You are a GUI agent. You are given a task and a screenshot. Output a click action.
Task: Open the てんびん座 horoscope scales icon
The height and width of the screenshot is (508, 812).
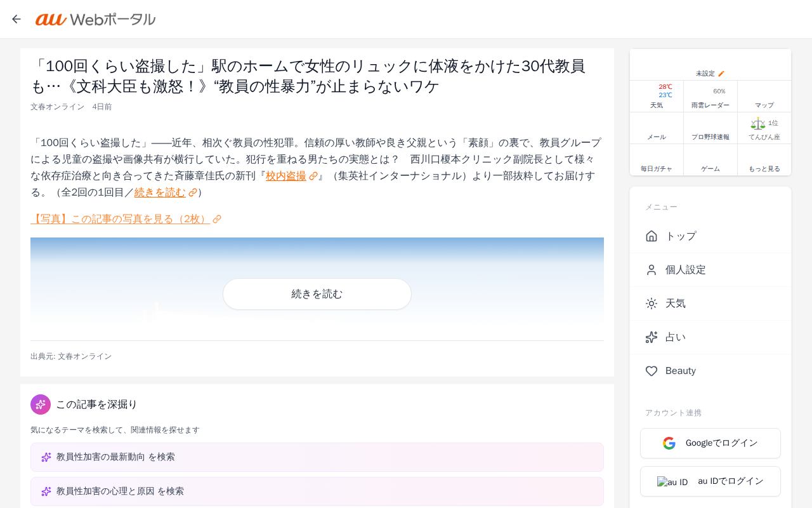tap(757, 123)
